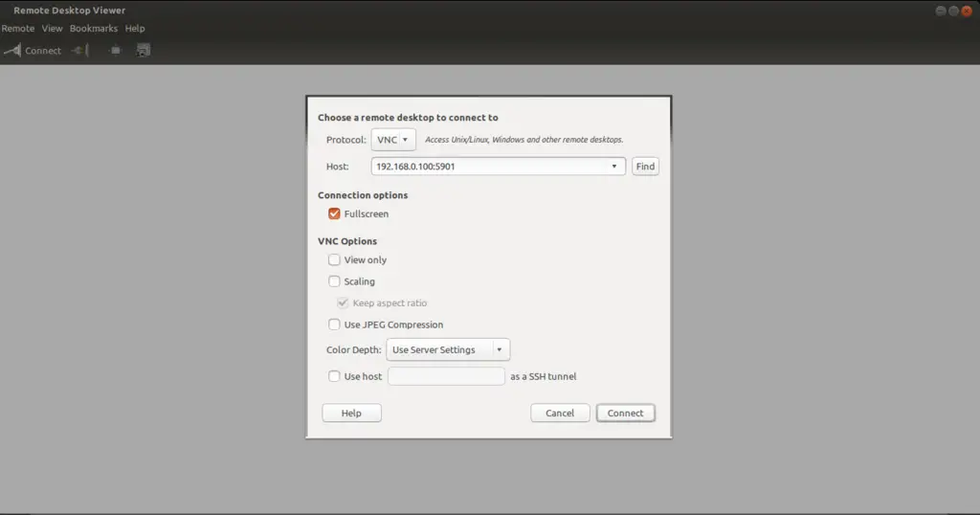Click the 'Access Unix/Linux, Windows' description text
This screenshot has height=515, width=980.
click(524, 140)
